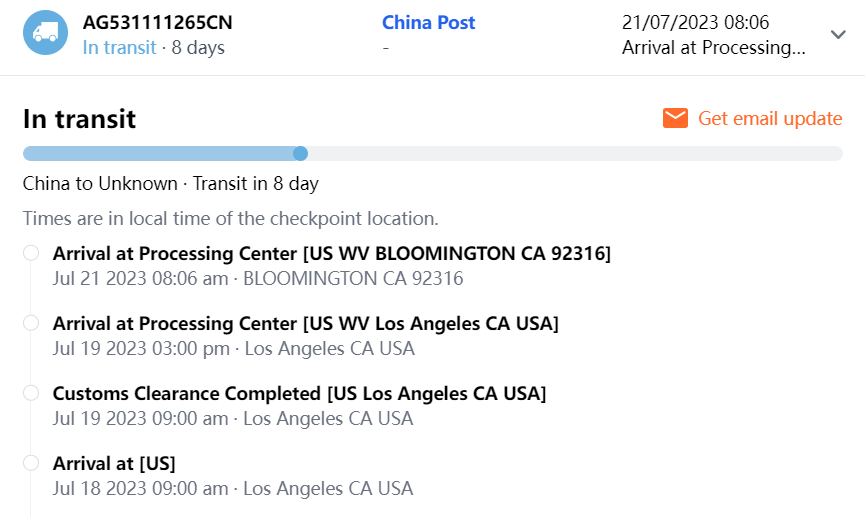The height and width of the screenshot is (517, 865).
Task: Click the blue delivery truck icon
Action: tap(45, 33)
